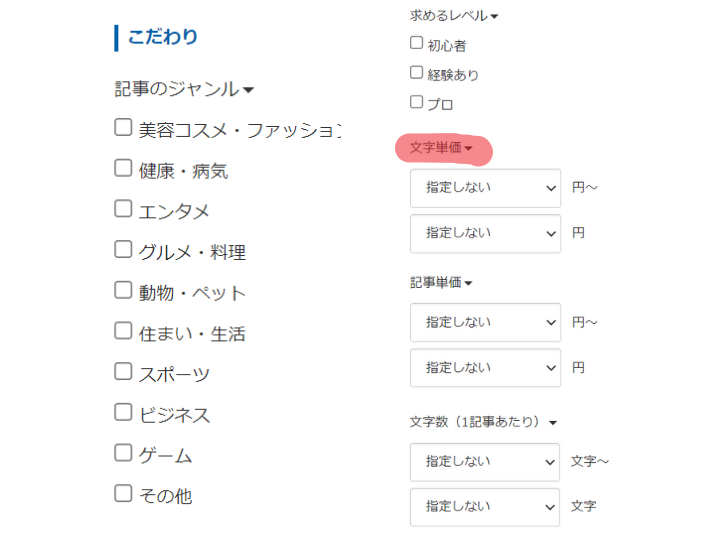Image resolution: width=701 pixels, height=536 pixels.
Task: Check the 美容コスメ・ファッション genre checkbox
Action: click(123, 127)
